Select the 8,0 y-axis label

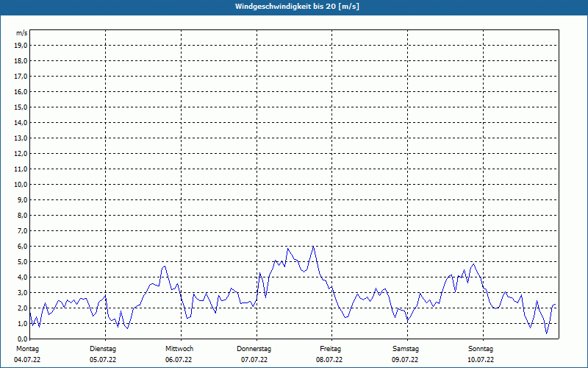click(23, 215)
